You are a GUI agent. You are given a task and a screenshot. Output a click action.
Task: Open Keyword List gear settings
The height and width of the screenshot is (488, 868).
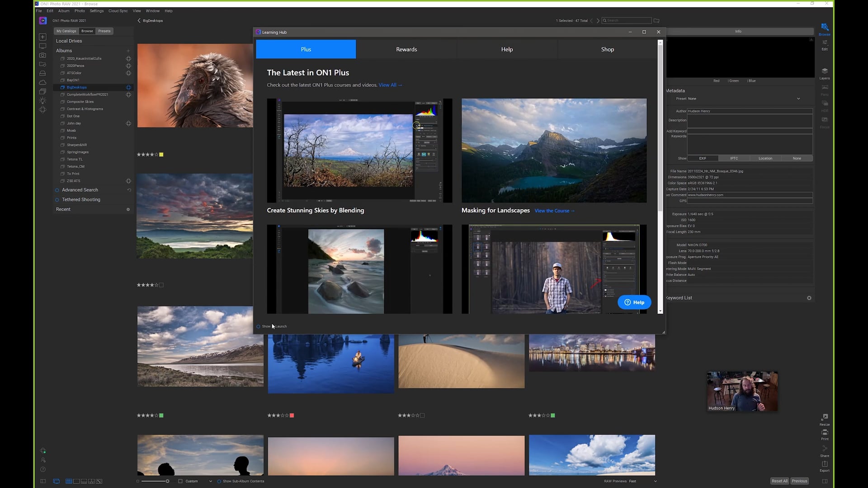coord(809,298)
